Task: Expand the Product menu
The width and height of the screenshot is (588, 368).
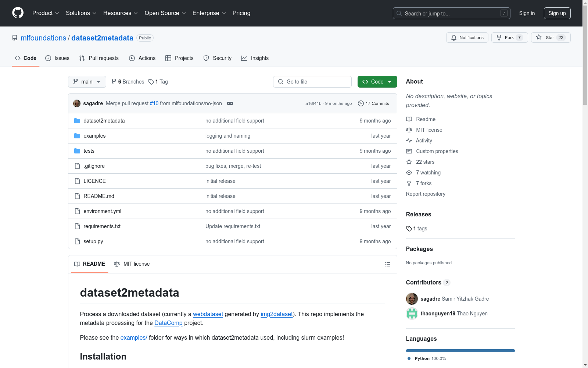Action: coord(46,13)
